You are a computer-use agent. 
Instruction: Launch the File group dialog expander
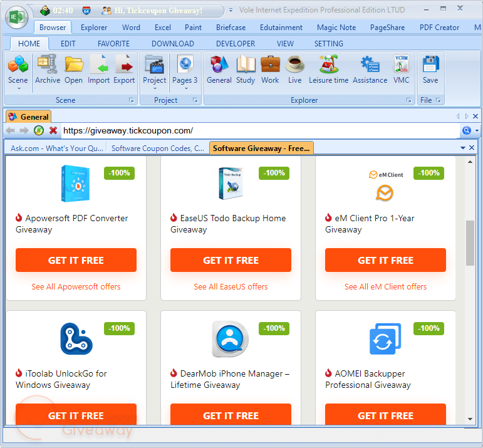click(x=439, y=100)
